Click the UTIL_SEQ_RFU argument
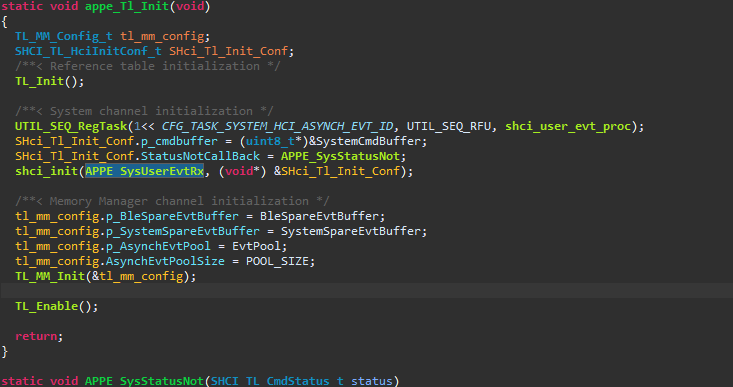 pyautogui.click(x=448, y=126)
